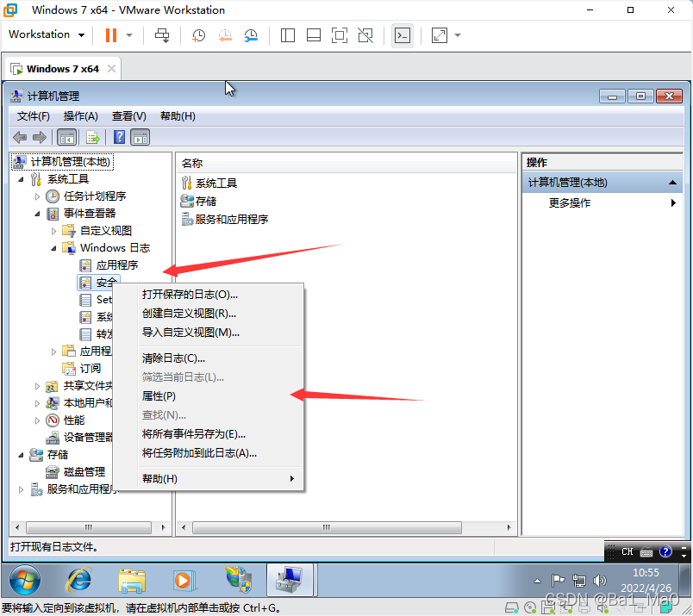Open 系统工具 in the center list
The width and height of the screenshot is (693, 616).
[x=209, y=183]
